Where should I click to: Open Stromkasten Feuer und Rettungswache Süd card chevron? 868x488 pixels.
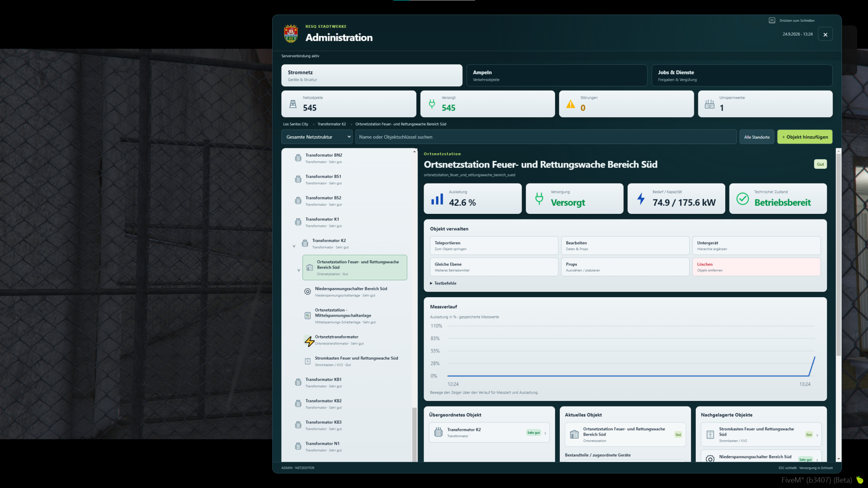pos(817,435)
